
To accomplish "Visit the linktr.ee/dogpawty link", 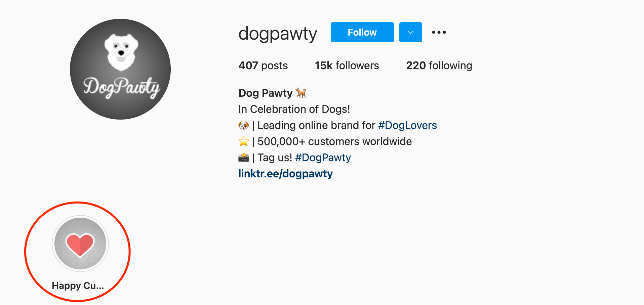I will coord(285,174).
